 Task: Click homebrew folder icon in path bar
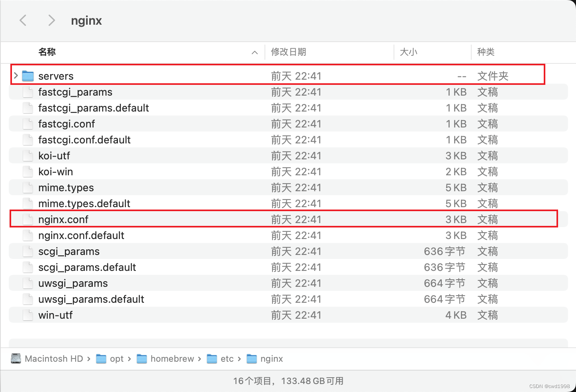pos(142,359)
